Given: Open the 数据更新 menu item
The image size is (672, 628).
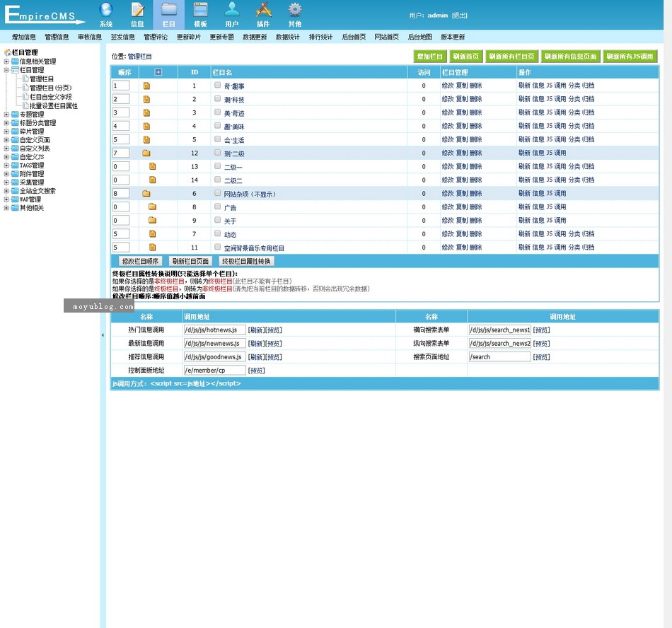Looking at the screenshot, I should [255, 37].
